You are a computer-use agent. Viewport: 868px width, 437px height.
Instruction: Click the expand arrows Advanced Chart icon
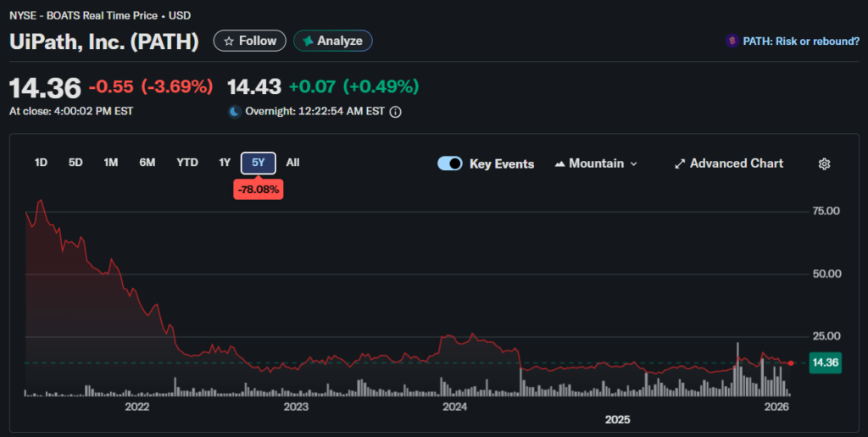point(679,163)
